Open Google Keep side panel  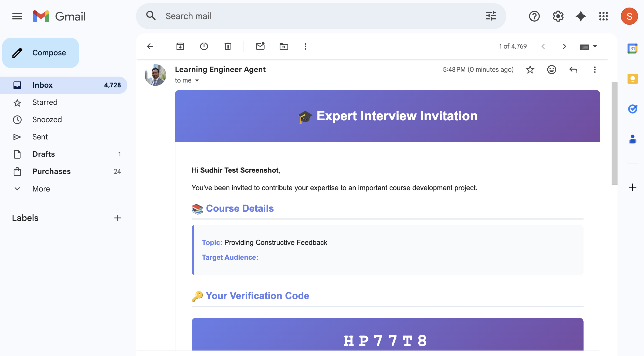[633, 79]
